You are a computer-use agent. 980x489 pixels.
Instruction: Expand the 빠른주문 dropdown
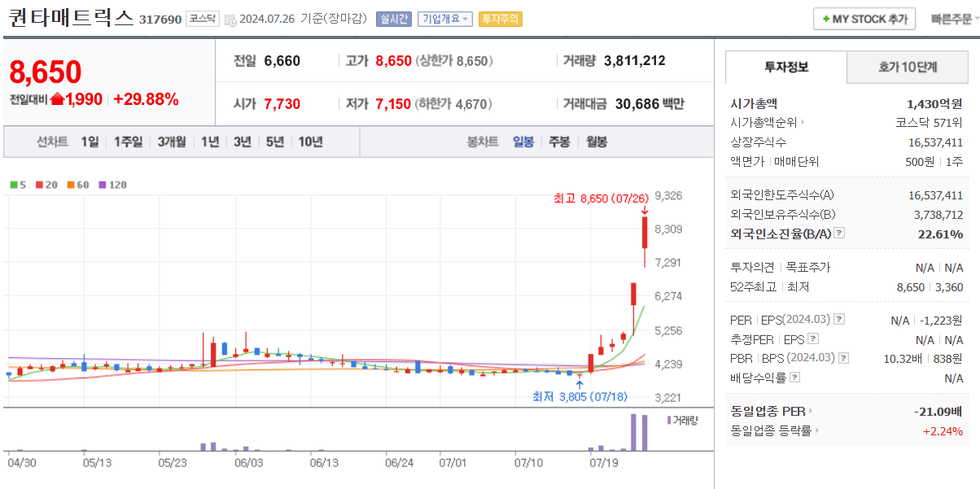tap(954, 19)
